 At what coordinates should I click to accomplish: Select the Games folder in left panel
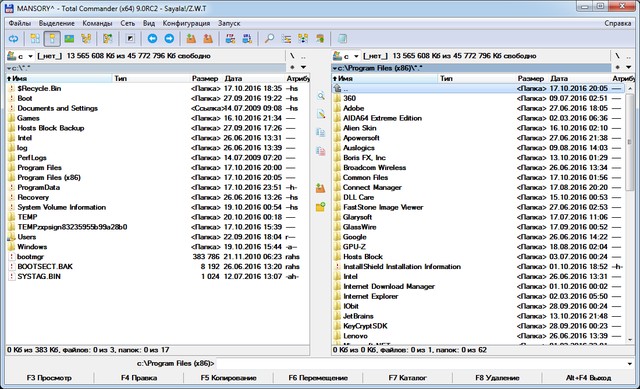tap(28, 118)
